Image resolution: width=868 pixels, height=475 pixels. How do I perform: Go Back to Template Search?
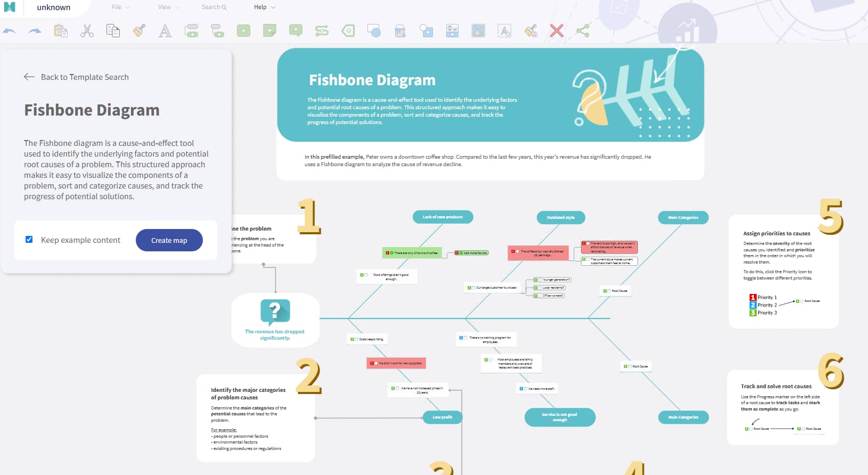click(x=76, y=77)
